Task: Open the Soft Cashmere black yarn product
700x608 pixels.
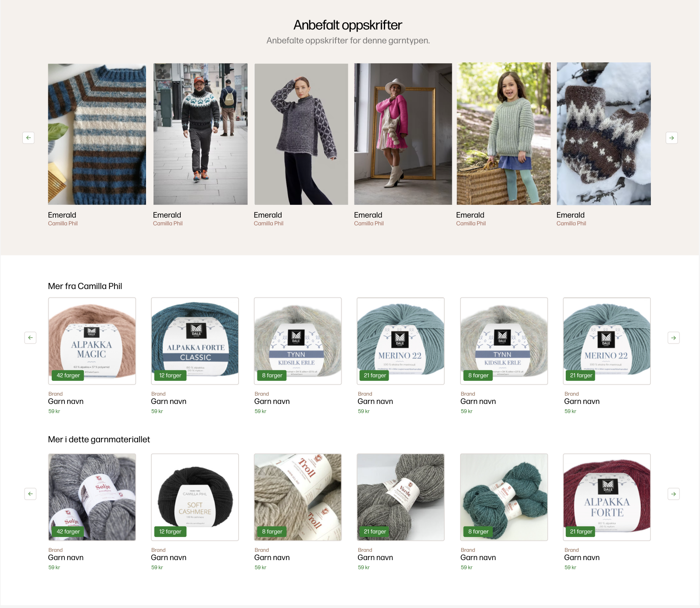Action: pos(195,497)
